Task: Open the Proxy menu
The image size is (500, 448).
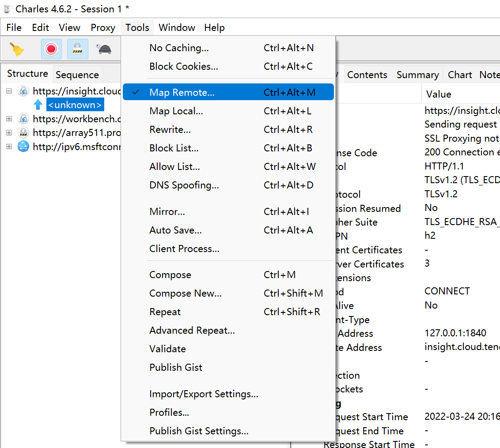Action: pos(103,28)
